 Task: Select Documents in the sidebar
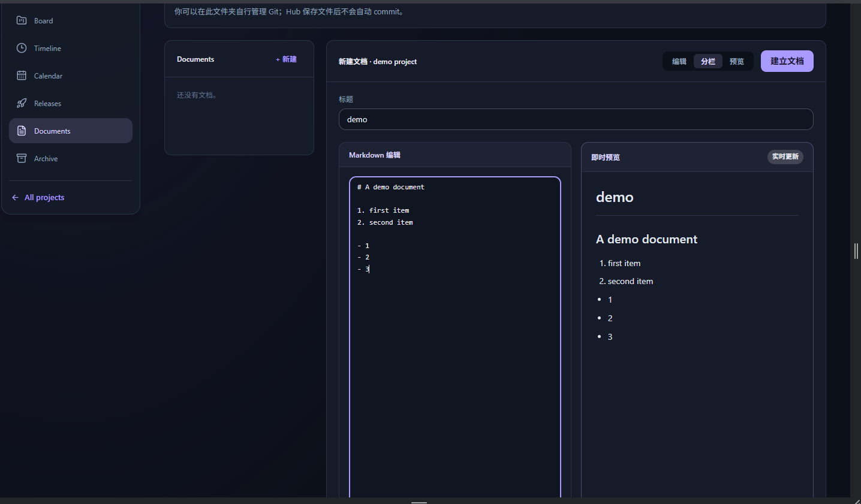pyautogui.click(x=71, y=131)
